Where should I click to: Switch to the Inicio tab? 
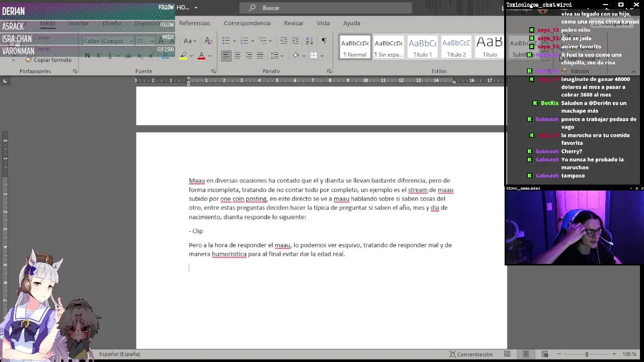coord(48,23)
